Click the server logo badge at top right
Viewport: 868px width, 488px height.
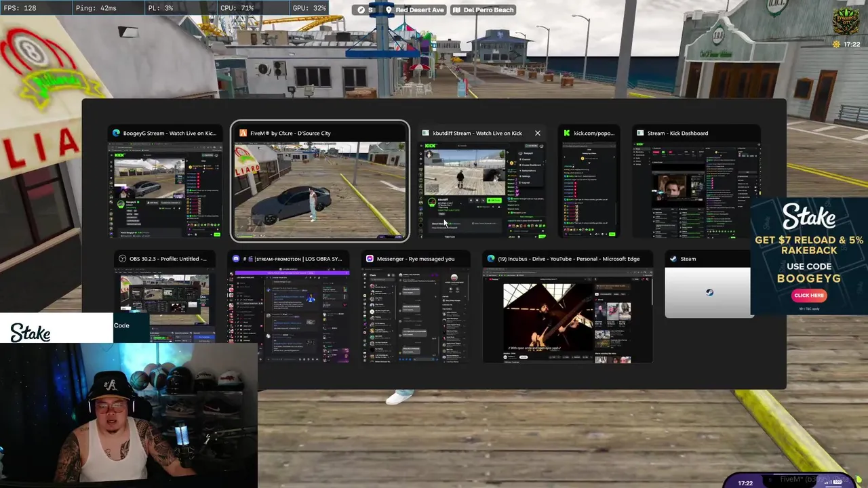[846, 22]
